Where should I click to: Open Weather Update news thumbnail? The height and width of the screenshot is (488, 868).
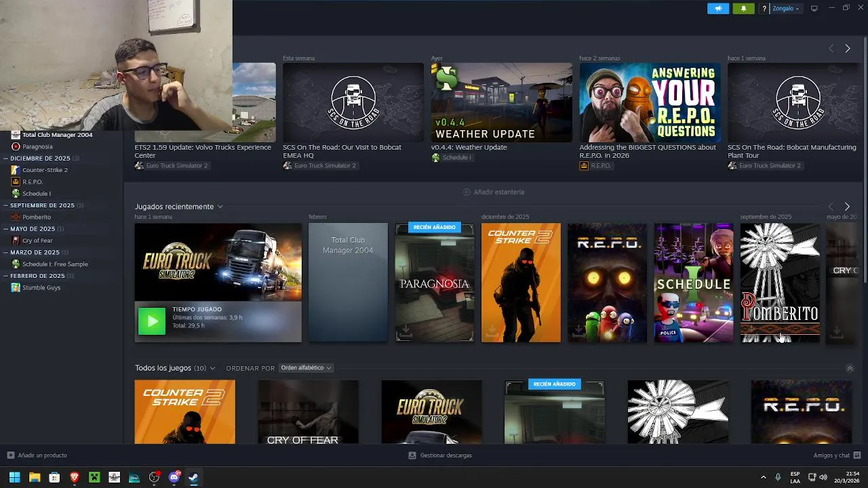502,102
